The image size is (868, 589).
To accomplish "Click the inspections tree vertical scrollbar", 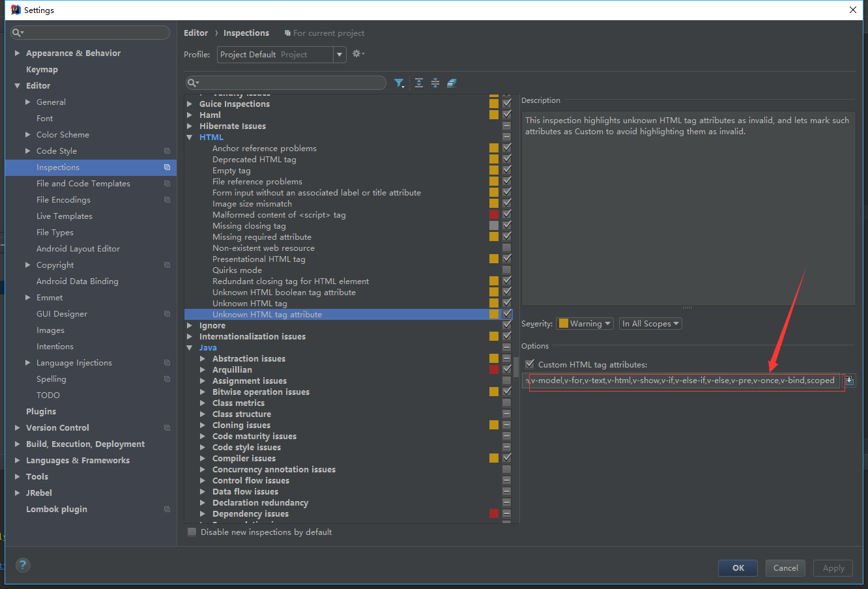I will click(x=516, y=367).
